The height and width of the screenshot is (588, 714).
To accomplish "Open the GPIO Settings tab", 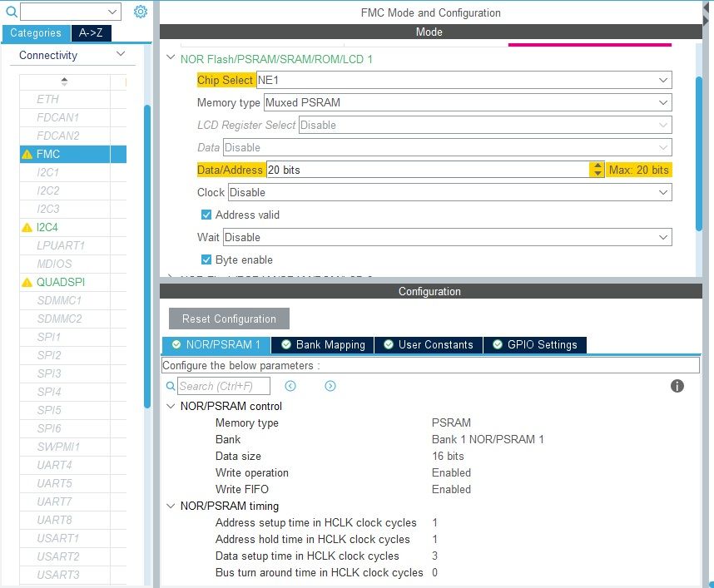I will pos(534,344).
